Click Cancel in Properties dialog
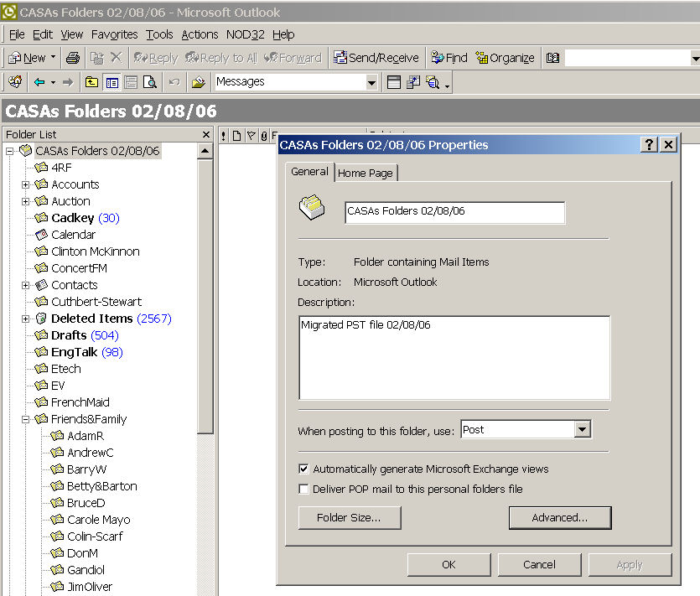700x596 pixels. 539,565
